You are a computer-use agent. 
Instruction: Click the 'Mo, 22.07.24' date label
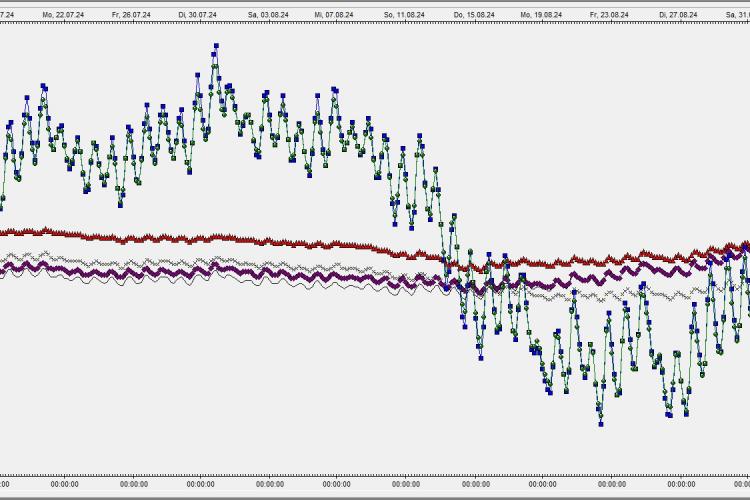point(65,15)
